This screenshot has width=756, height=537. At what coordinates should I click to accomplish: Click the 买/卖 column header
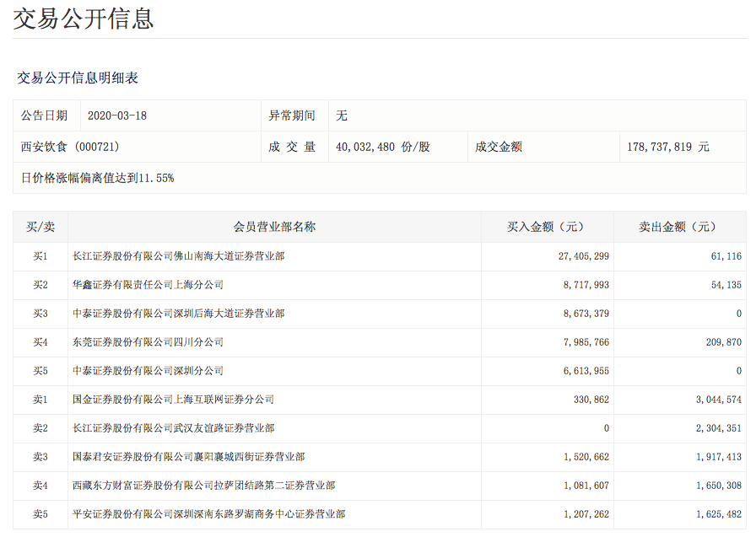pos(40,227)
